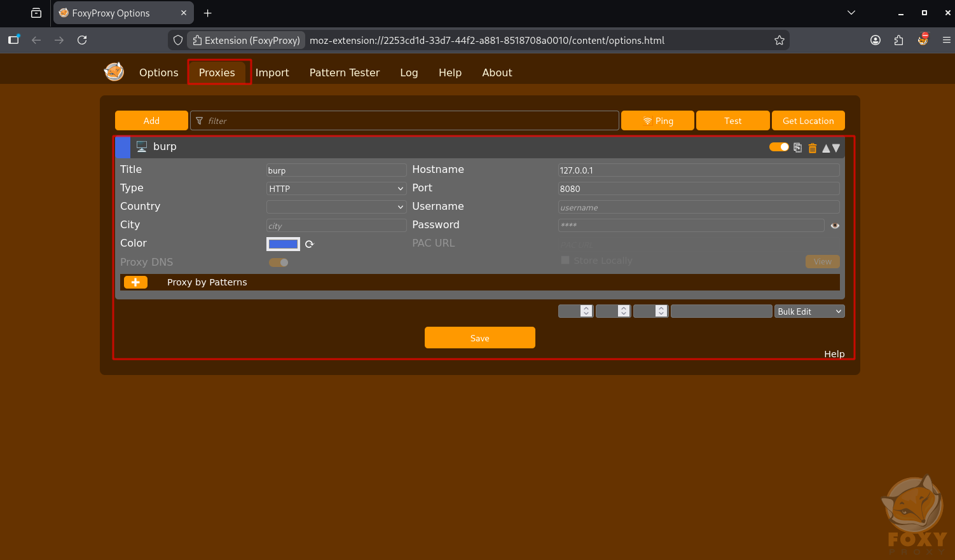955x560 pixels.
Task: Open the About tab
Action: click(497, 72)
